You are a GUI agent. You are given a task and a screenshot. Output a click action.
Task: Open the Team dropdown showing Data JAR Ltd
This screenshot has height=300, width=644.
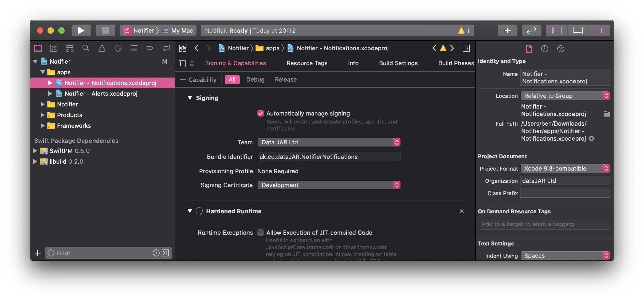[329, 142]
